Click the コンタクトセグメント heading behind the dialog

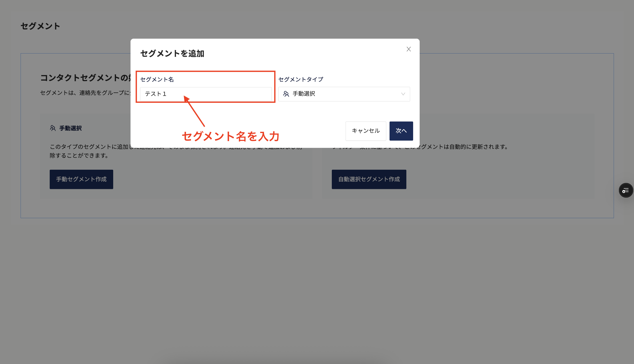click(x=85, y=78)
